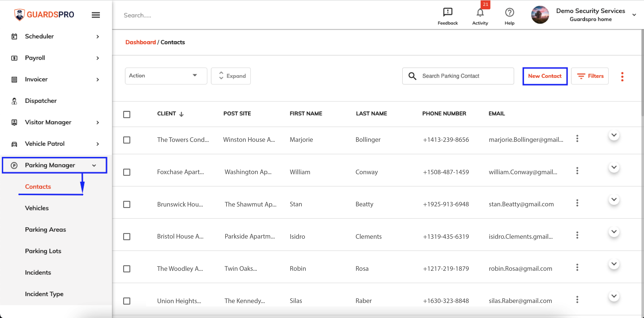Viewport: 644px width, 318px height.
Task: Expand the Silas Raber row chevron
Action: [x=614, y=296]
